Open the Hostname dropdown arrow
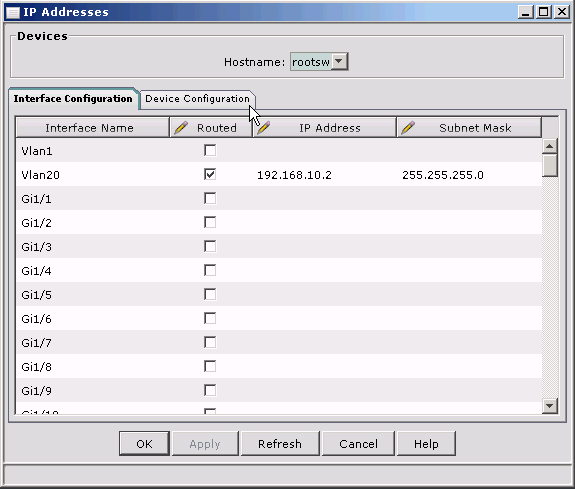Viewport: 575px width, 489px height. 339,62
